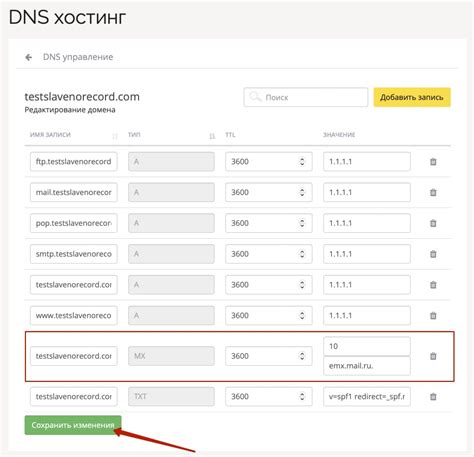Click the disabled TXT type field
474x457 pixels.
pyautogui.click(x=171, y=397)
